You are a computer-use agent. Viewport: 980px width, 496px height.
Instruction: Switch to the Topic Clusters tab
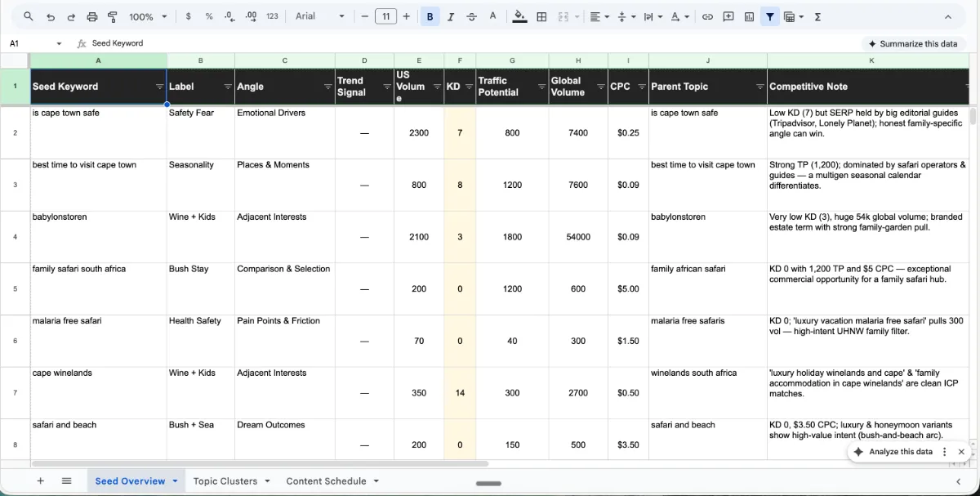tap(225, 481)
